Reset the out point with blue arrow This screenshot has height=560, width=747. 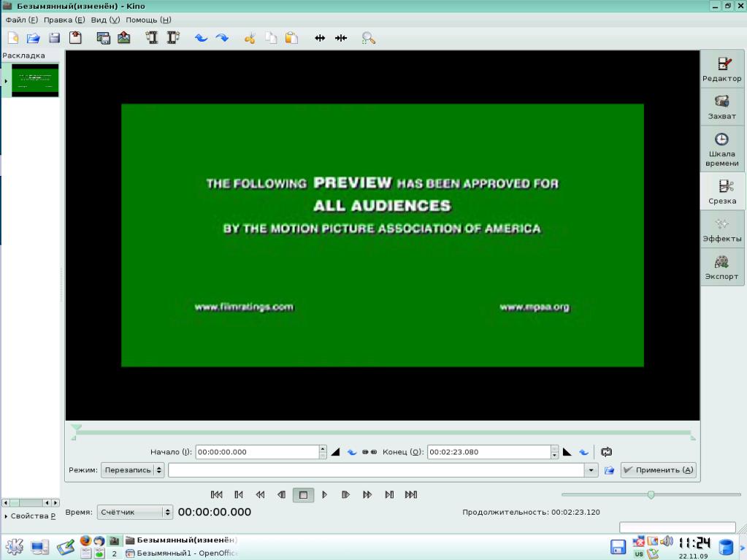tap(583, 452)
